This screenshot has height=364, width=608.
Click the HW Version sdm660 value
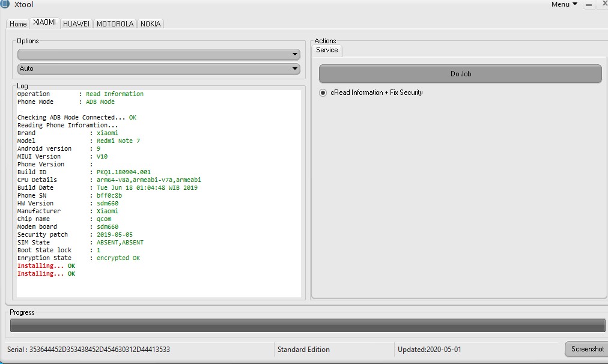pyautogui.click(x=108, y=203)
